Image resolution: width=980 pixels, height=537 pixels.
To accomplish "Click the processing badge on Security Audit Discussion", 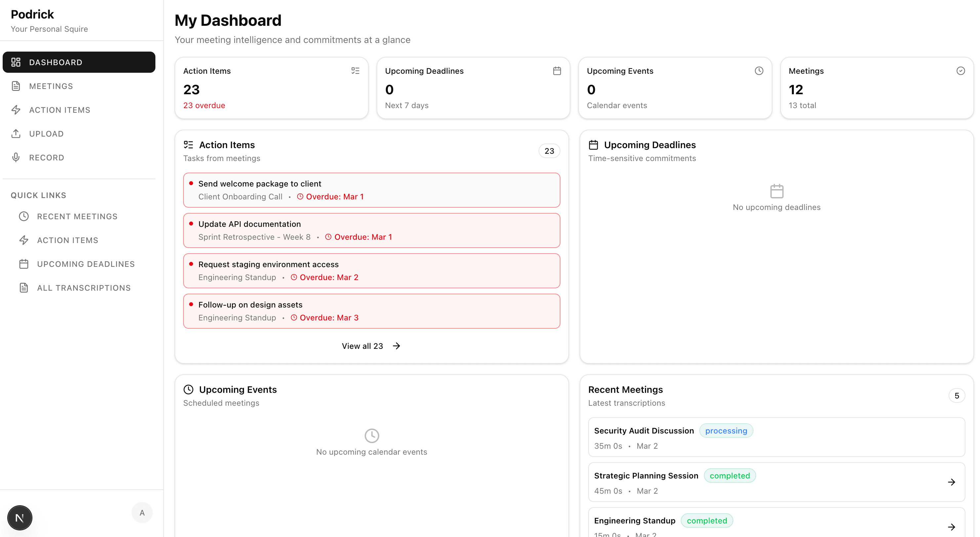I will [726, 431].
